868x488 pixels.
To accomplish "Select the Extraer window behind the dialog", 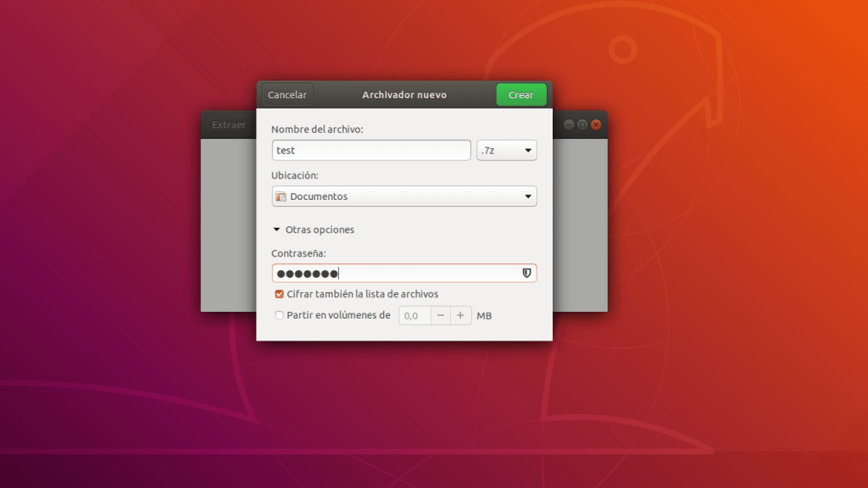I will (x=229, y=124).
